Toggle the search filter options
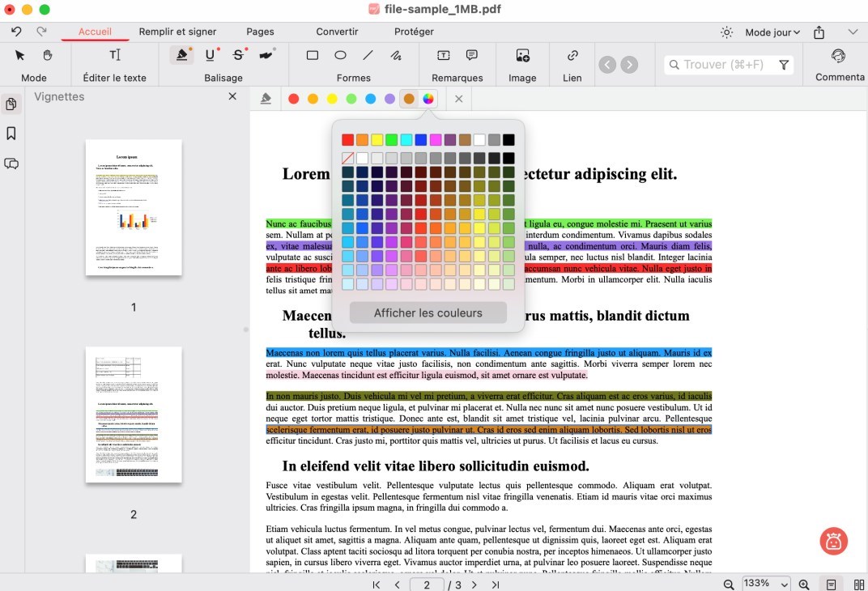 coord(783,64)
